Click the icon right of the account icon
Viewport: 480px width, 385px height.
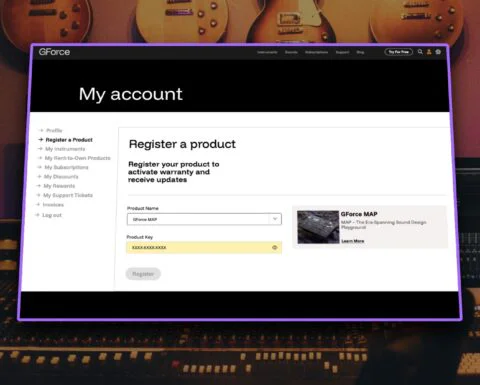click(438, 52)
